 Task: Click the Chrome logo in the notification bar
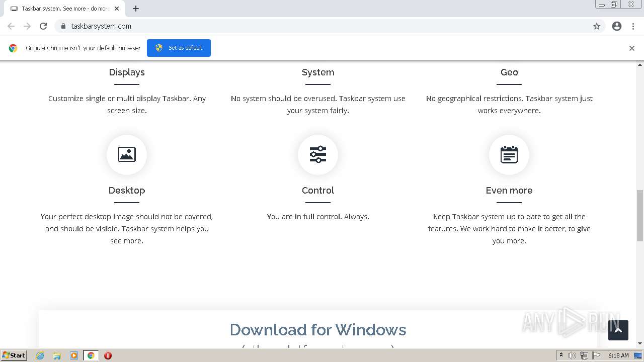point(13,48)
